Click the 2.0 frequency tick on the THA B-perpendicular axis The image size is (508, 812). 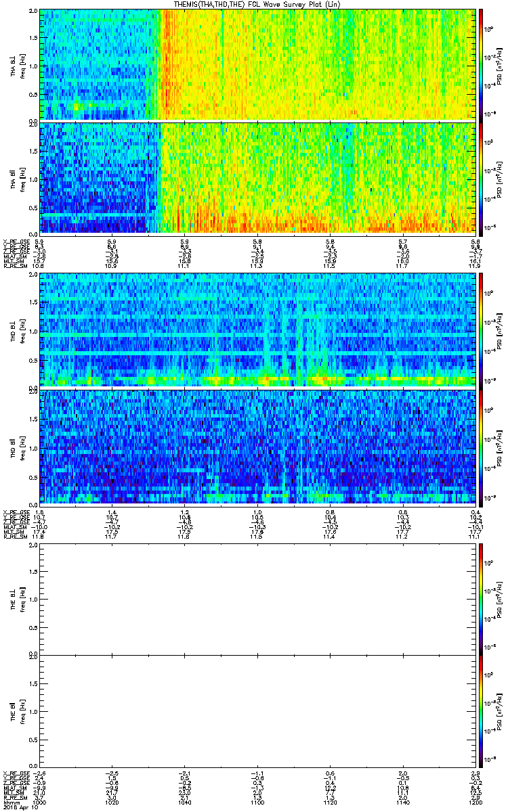tap(32, 12)
